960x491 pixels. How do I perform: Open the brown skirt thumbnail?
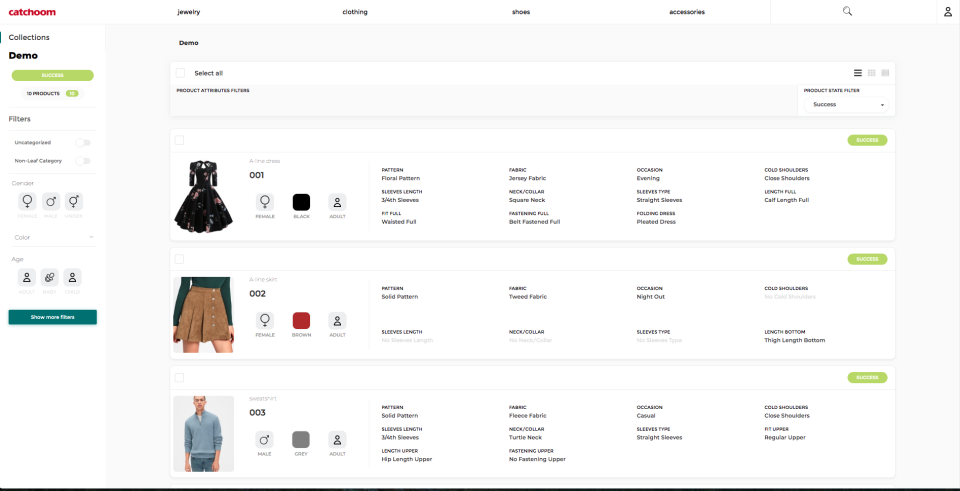203,315
